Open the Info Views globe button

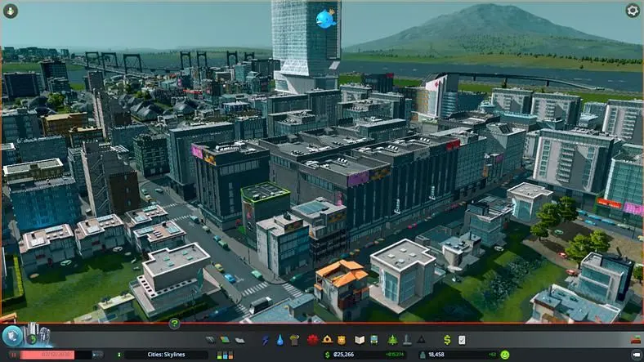click(12, 336)
